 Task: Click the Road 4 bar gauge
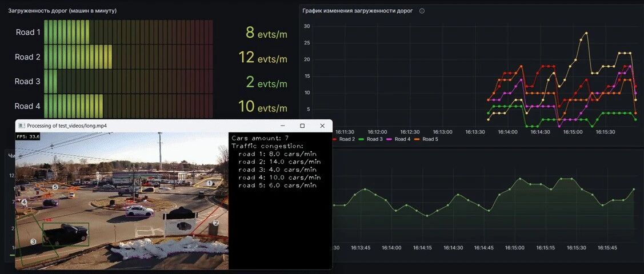128,106
